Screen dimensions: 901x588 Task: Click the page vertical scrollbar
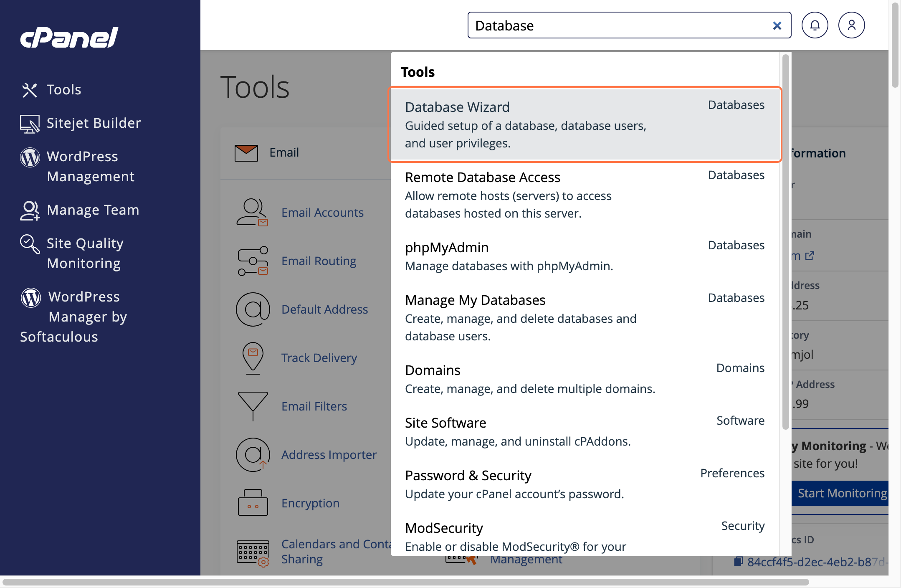pyautogui.click(x=894, y=45)
